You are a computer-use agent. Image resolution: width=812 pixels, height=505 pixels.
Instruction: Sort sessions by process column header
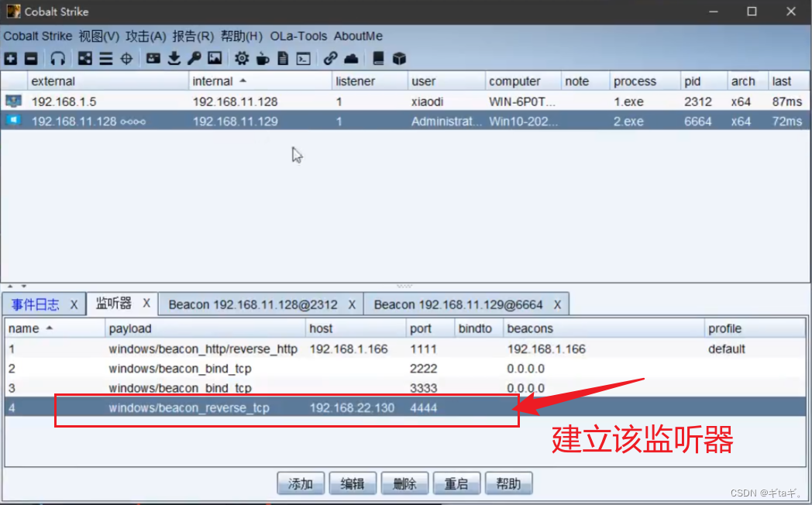click(645, 81)
